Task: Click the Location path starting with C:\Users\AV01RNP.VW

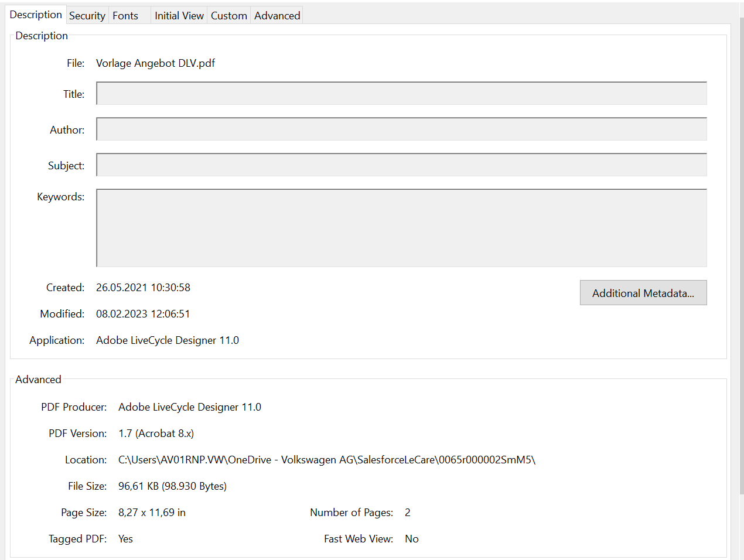Action: (x=327, y=460)
